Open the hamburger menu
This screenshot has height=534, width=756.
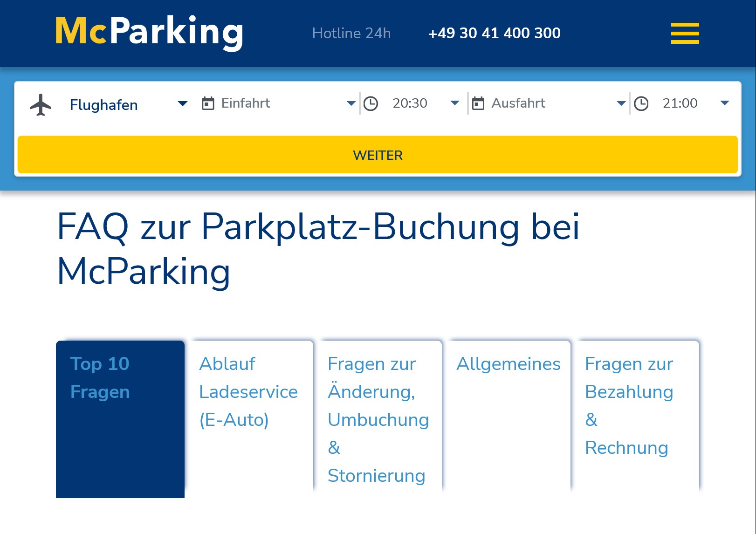(684, 33)
